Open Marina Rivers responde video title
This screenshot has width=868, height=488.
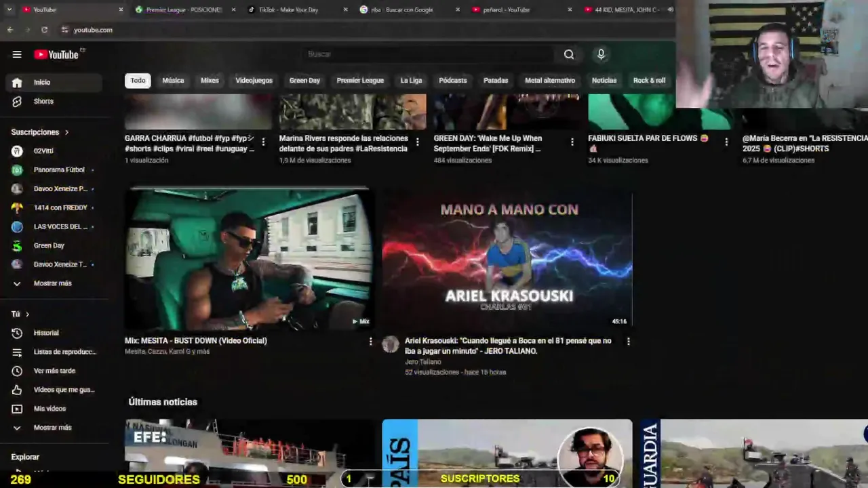click(344, 144)
